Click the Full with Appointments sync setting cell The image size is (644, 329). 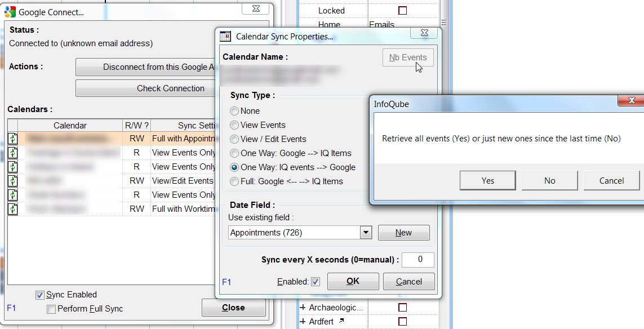(x=183, y=139)
